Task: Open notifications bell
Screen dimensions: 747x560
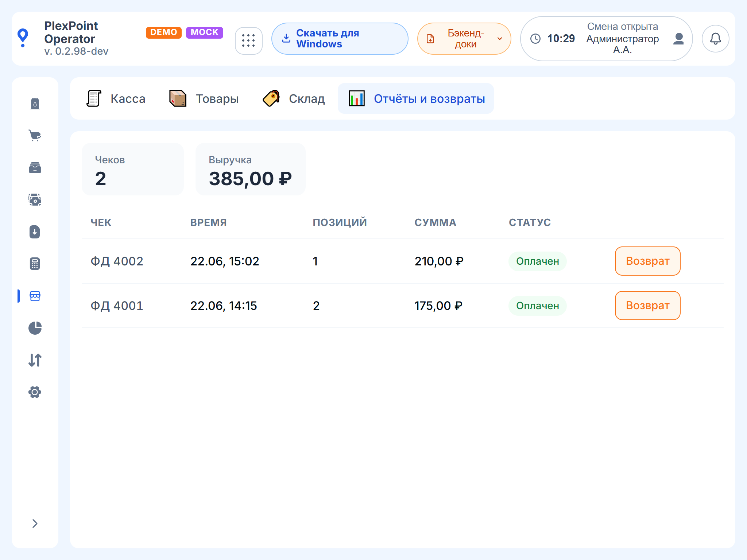Action: [x=715, y=39]
